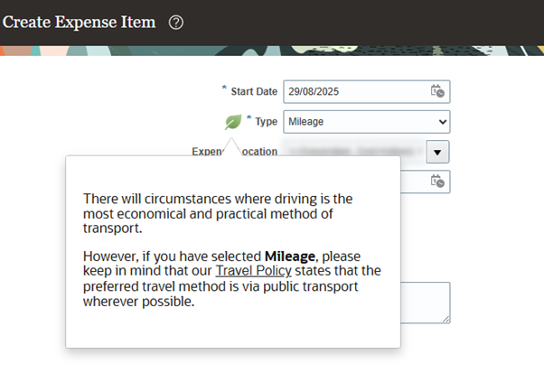Click the Create Expense Item page title
544x392 pixels.
coord(80,22)
